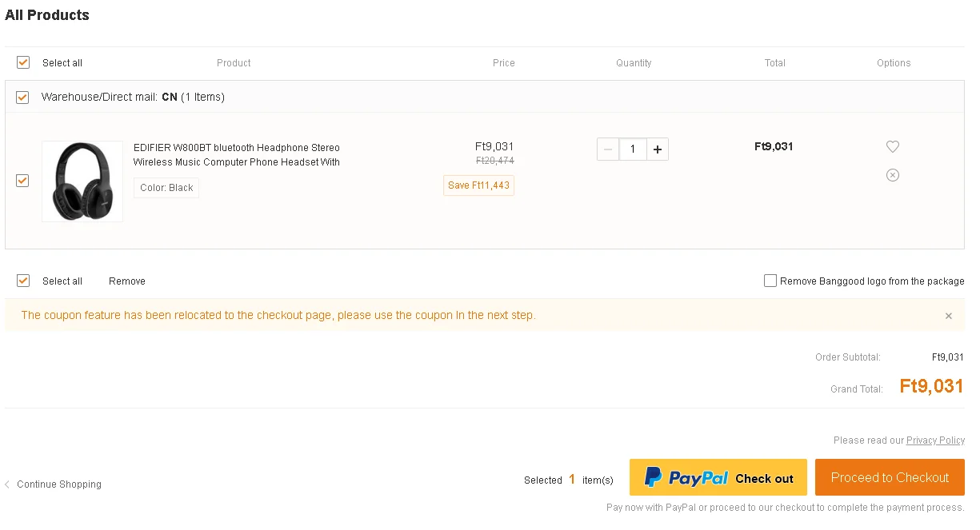Click the Continue Shopping back arrow
Image resolution: width=980 pixels, height=530 pixels.
(x=8, y=484)
